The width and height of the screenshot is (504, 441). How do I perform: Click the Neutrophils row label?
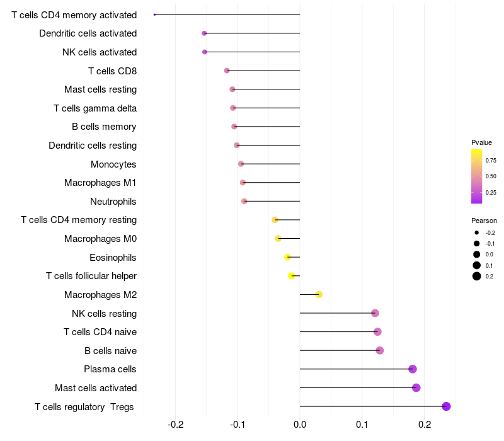(x=113, y=202)
